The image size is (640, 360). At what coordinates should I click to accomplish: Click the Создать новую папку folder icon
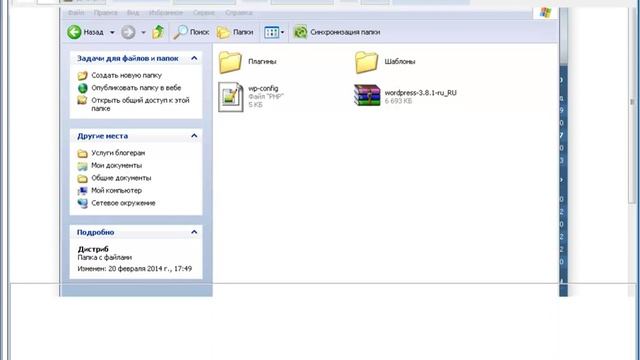(x=82, y=76)
